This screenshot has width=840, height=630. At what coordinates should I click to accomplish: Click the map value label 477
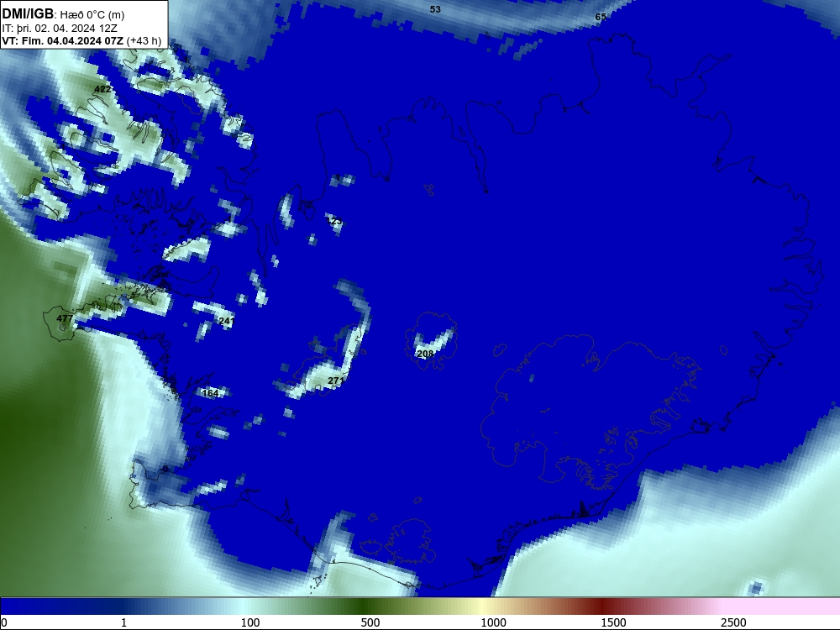point(65,318)
